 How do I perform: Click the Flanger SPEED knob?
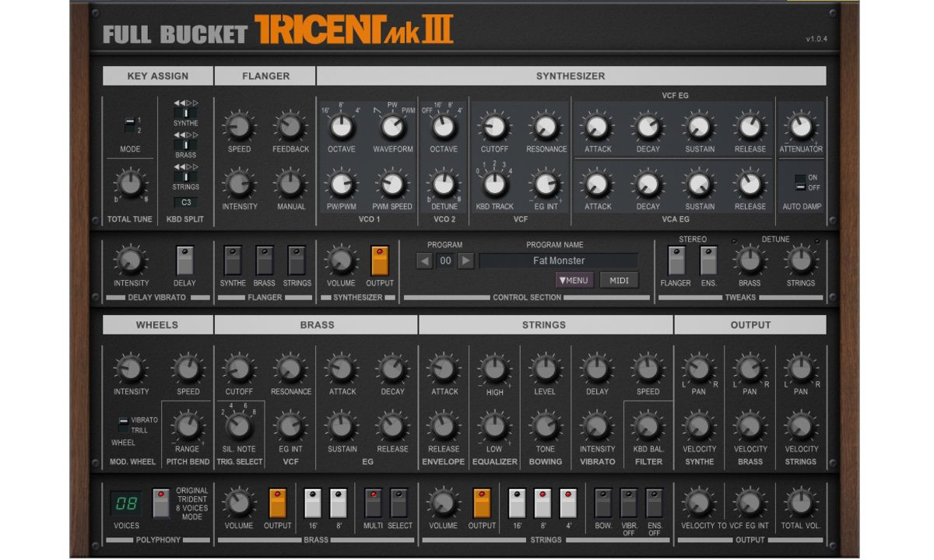(x=239, y=126)
